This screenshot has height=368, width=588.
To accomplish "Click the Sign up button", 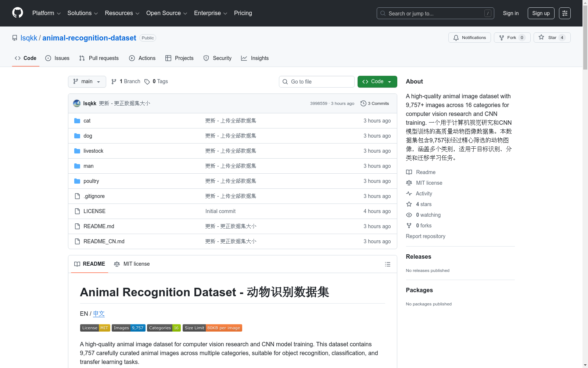I will click(541, 13).
